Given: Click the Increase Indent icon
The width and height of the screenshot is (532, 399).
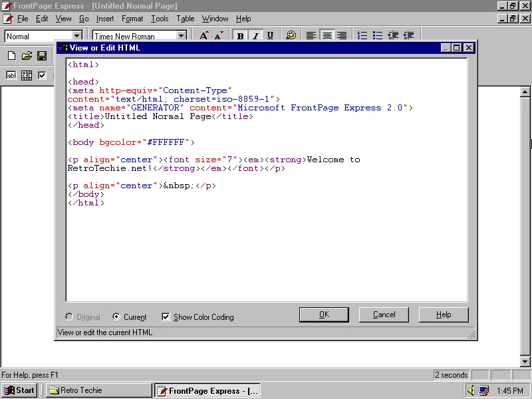Looking at the screenshot, I should (408, 35).
